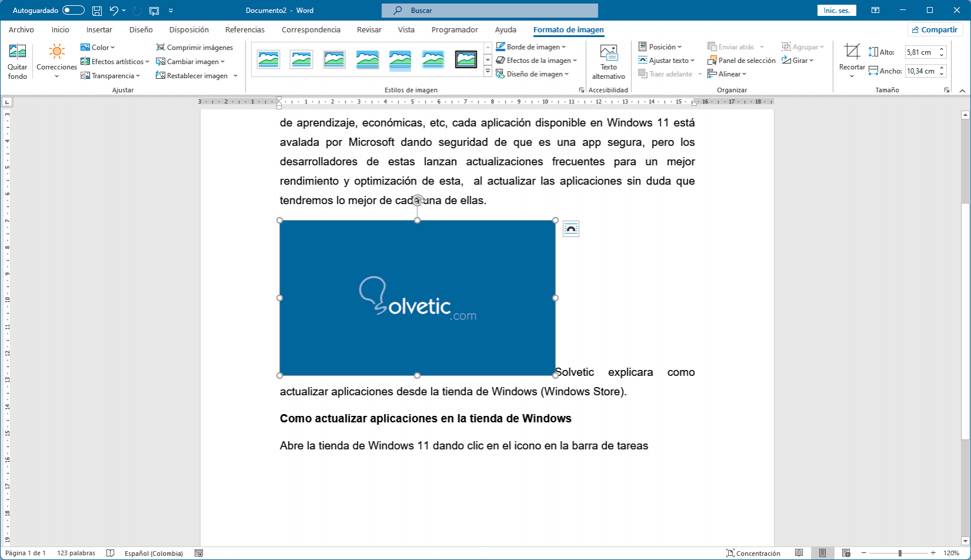
Task: Click Español (Colombia) language indicator
Action: click(x=154, y=553)
